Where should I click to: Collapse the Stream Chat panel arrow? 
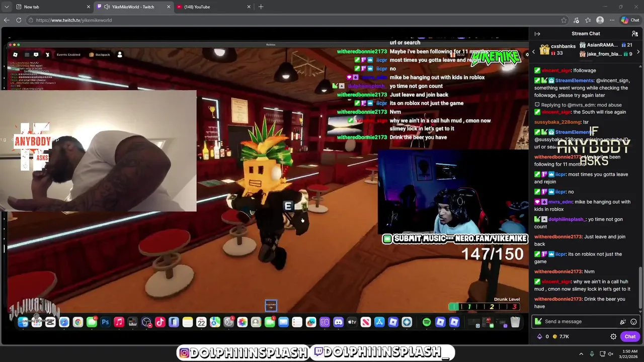click(537, 34)
